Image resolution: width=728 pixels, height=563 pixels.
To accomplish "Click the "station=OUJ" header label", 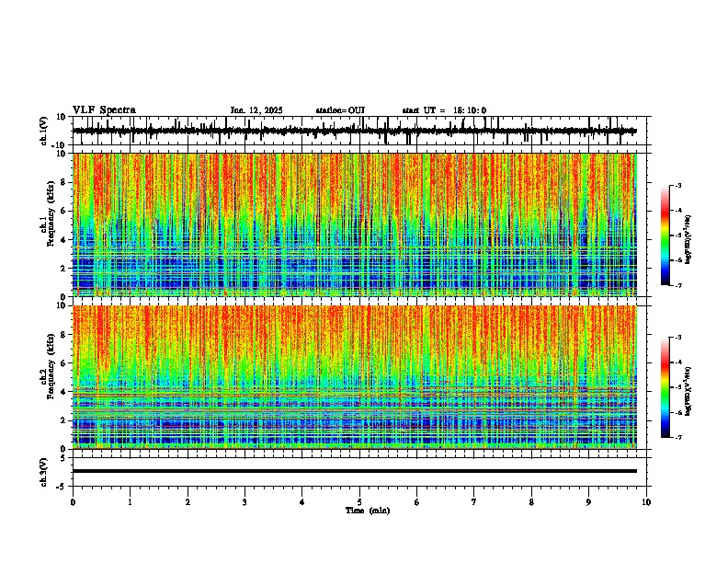I will point(340,110).
